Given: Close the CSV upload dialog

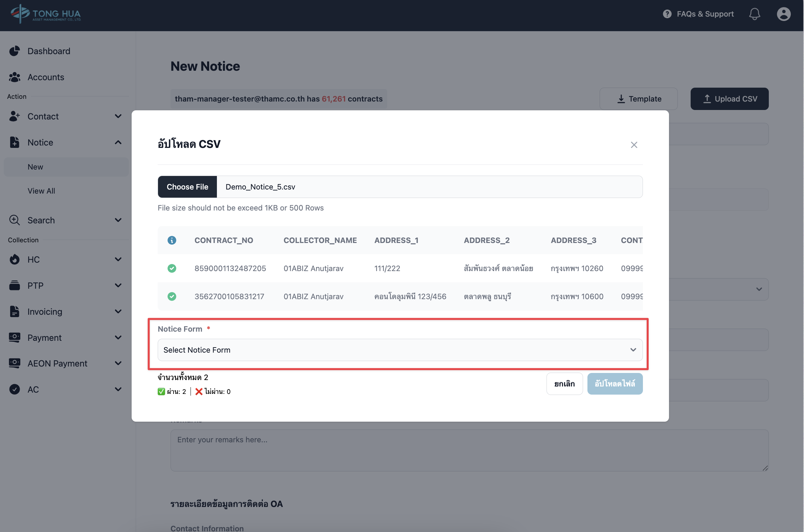Looking at the screenshot, I should coord(634,145).
